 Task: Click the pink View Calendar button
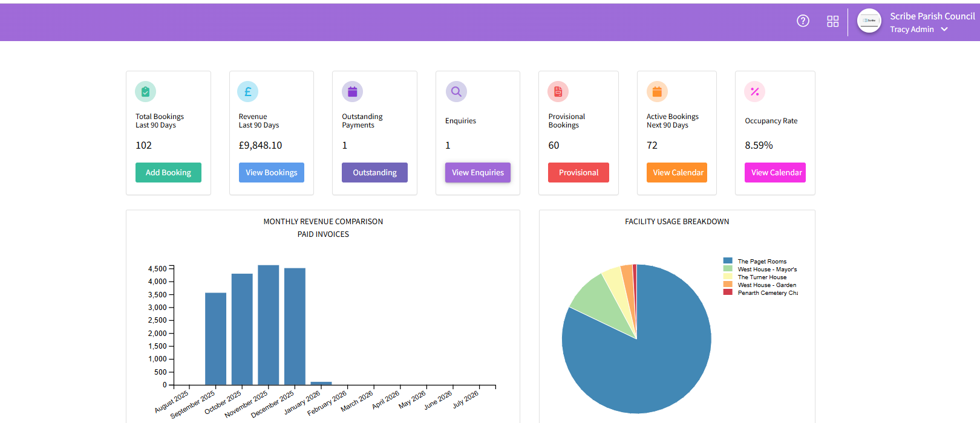[x=775, y=173]
